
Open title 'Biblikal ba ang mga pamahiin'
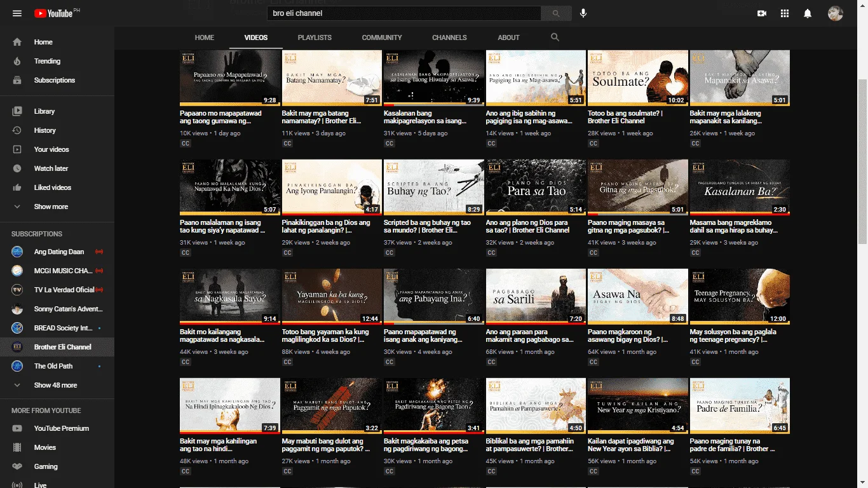(x=530, y=445)
